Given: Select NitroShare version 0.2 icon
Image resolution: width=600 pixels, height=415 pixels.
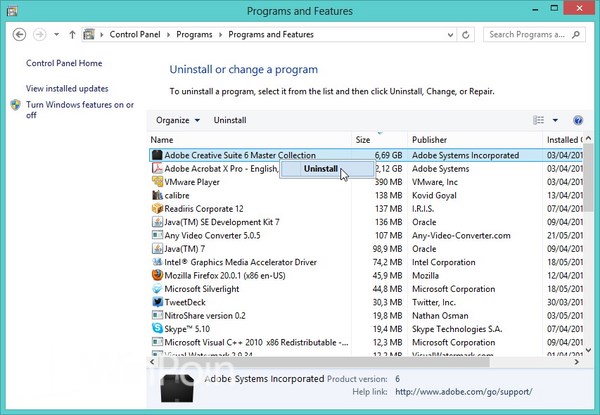Looking at the screenshot, I should [157, 316].
